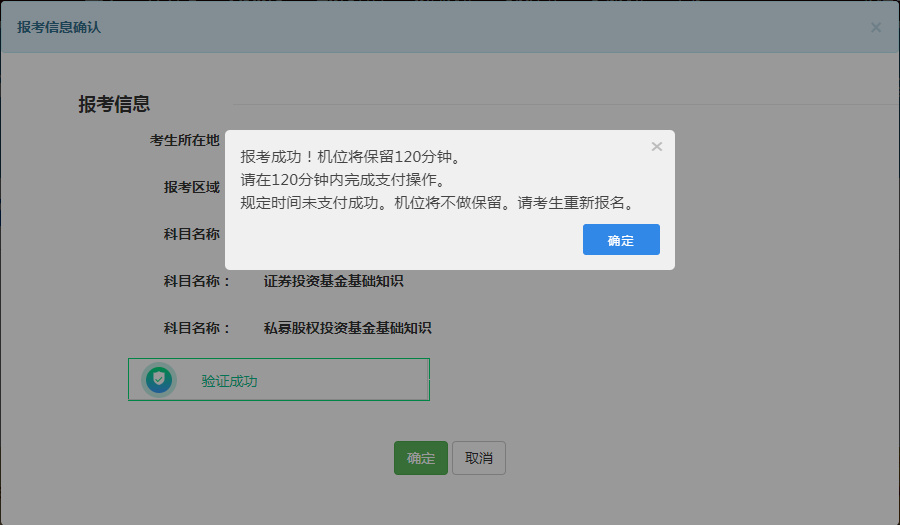Click the 规定时间未支付成功 message line
Viewport: 900px width, 525px height.
coord(437,202)
